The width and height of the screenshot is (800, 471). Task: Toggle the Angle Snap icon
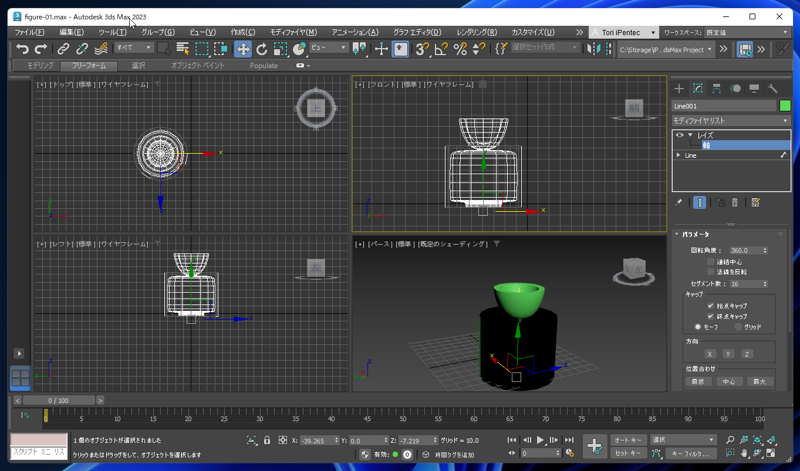coord(441,49)
